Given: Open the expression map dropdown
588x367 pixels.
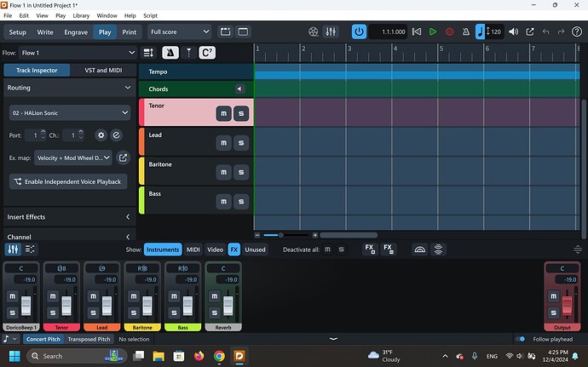Looking at the screenshot, I should [73, 158].
